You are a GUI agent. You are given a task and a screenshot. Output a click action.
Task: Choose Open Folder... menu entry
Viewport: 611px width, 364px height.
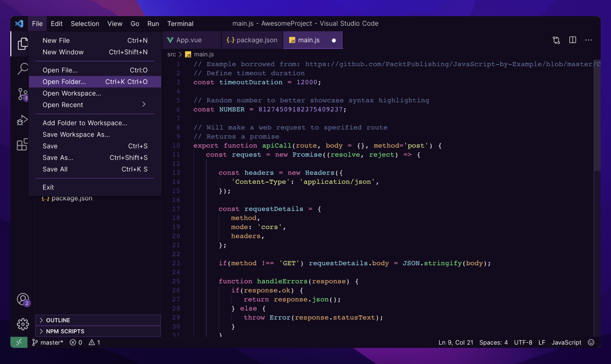(95, 82)
